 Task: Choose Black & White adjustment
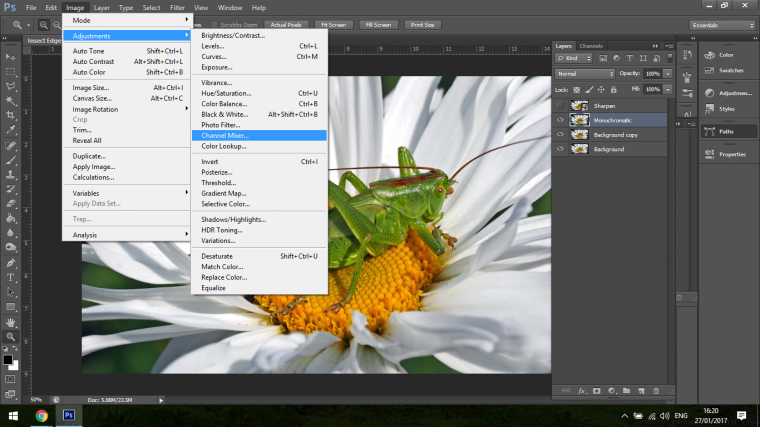click(259, 114)
